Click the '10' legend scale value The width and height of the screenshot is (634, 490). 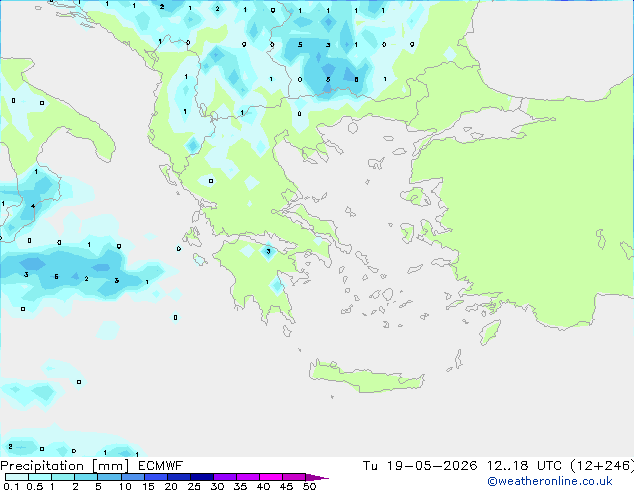pos(125,486)
